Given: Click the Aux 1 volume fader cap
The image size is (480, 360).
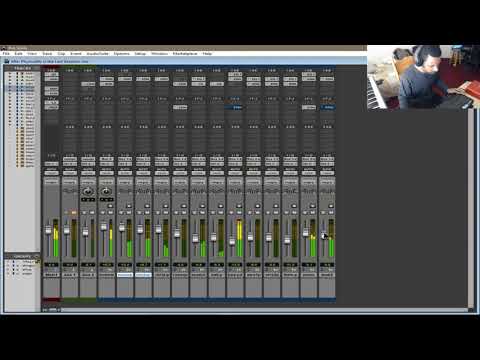Looking at the screenshot, I should point(66,230).
